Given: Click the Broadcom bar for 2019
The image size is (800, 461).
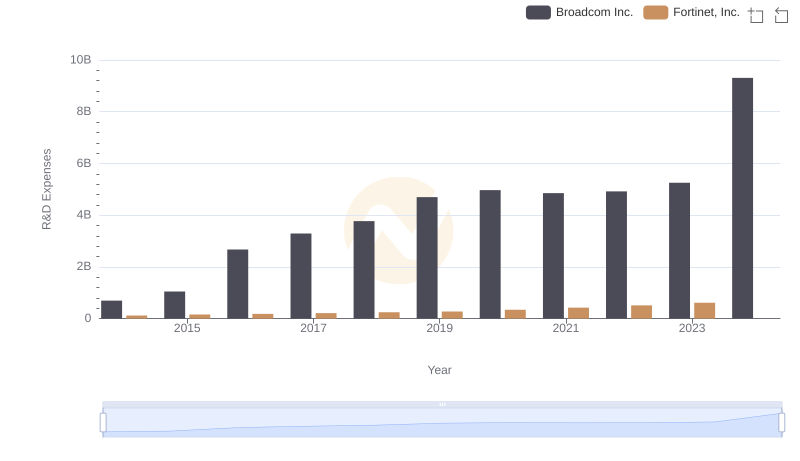Looking at the screenshot, I should (x=427, y=258).
